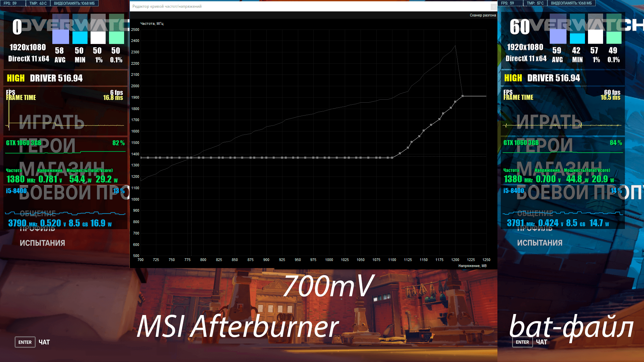The image size is (644, 362).
Task: Click the left overlay 'TMP: 63 C' indicator
Action: (38, 3)
